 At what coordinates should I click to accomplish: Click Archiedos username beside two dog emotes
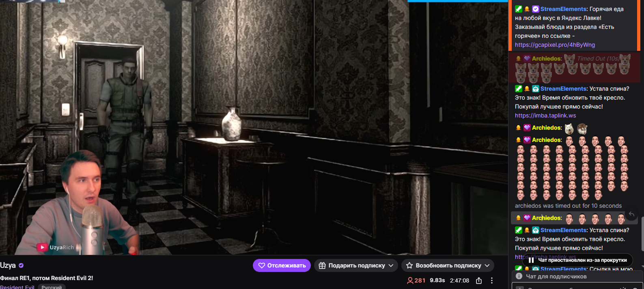pos(546,128)
